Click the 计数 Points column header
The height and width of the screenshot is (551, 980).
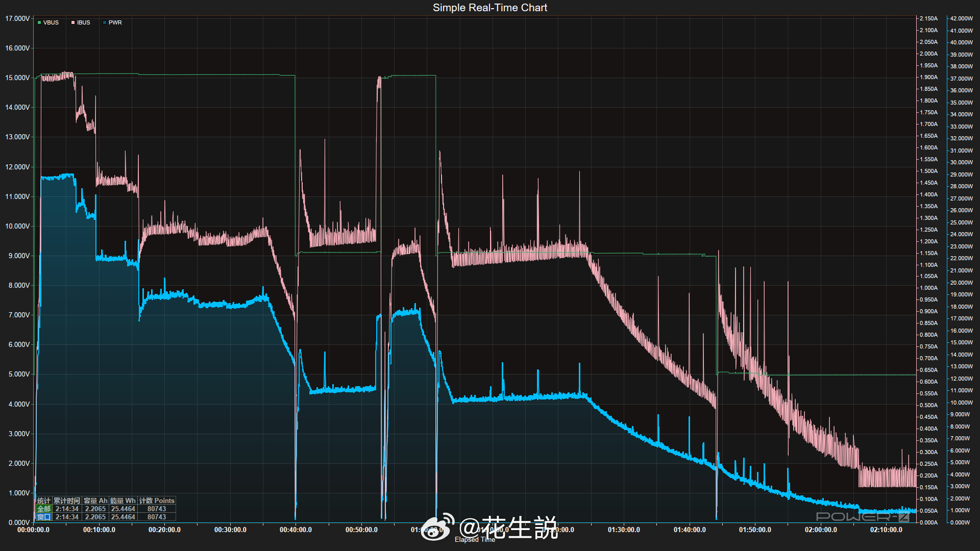click(x=157, y=500)
